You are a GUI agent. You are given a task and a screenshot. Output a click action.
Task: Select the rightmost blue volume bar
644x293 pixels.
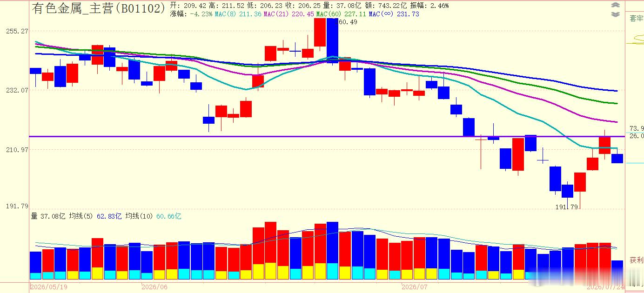(617, 270)
